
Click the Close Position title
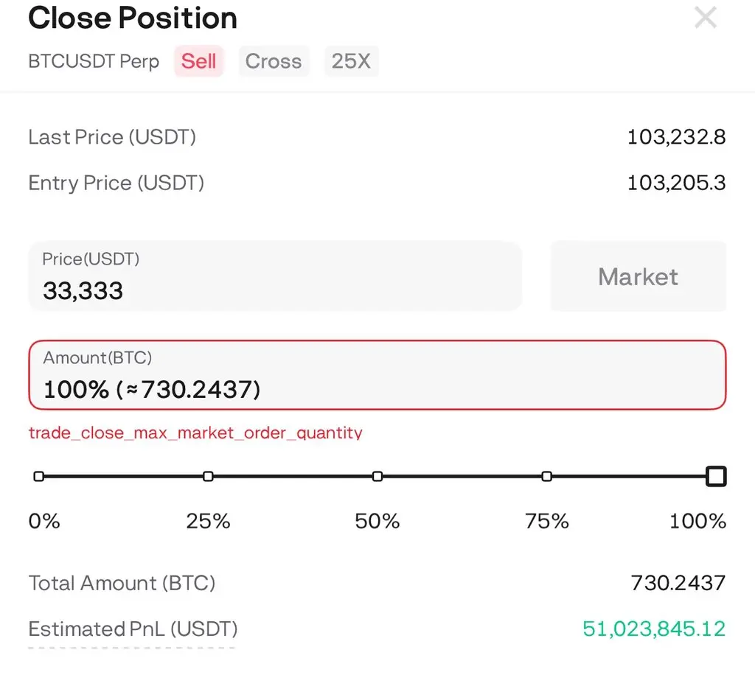pyautogui.click(x=133, y=18)
